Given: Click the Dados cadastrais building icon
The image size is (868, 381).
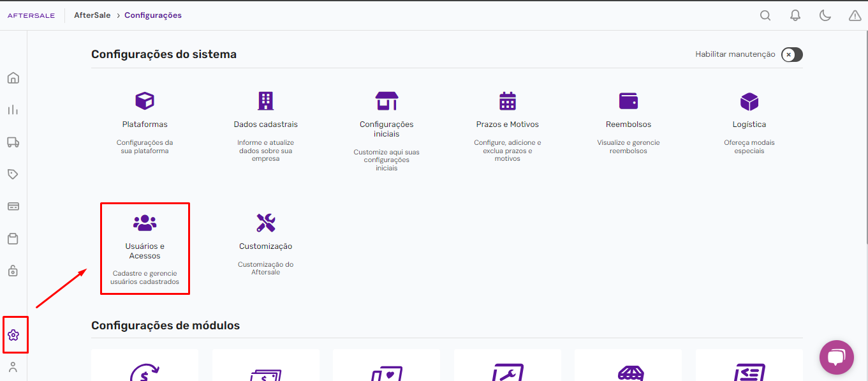Looking at the screenshot, I should 265,101.
